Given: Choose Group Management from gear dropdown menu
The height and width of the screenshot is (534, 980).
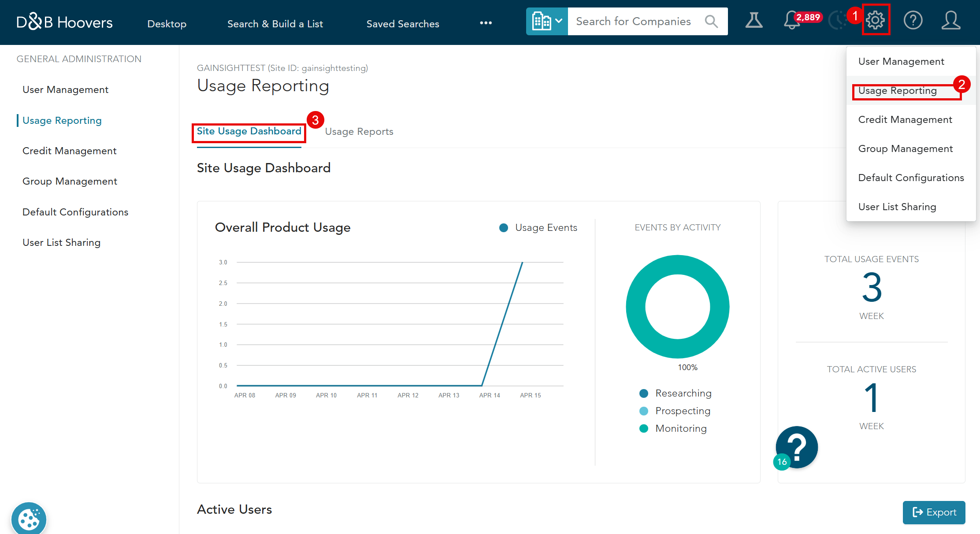Looking at the screenshot, I should point(911,148).
